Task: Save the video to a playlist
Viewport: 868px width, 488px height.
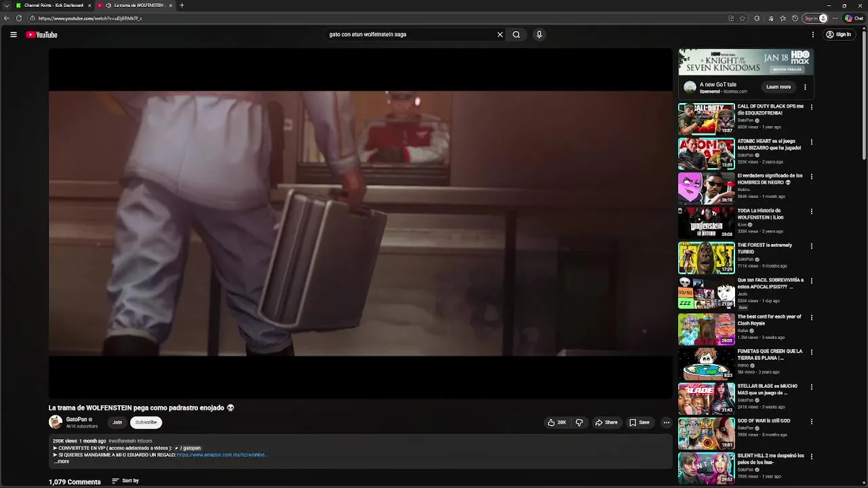Action: [639, 422]
